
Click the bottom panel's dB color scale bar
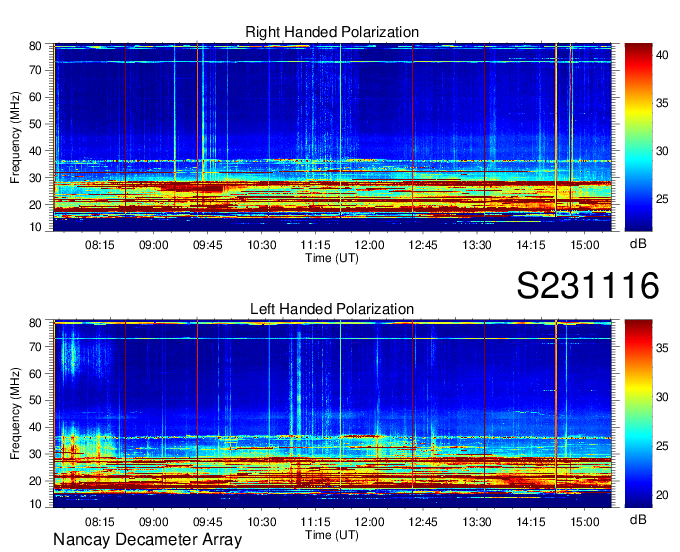coord(638,414)
